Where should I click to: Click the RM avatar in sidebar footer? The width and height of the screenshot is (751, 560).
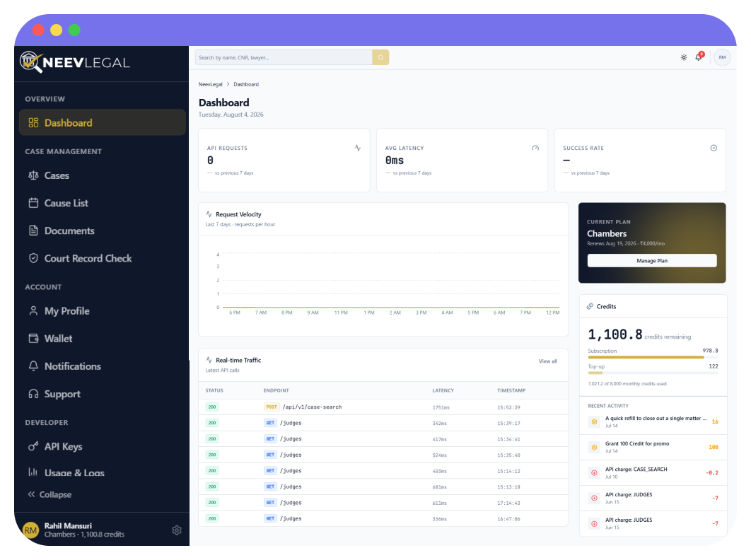click(x=30, y=530)
